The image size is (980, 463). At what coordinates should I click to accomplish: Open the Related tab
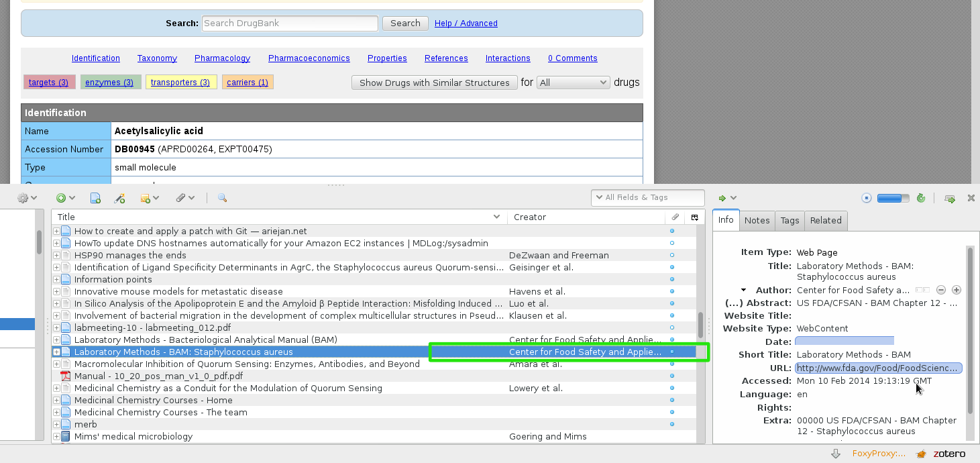coord(826,220)
